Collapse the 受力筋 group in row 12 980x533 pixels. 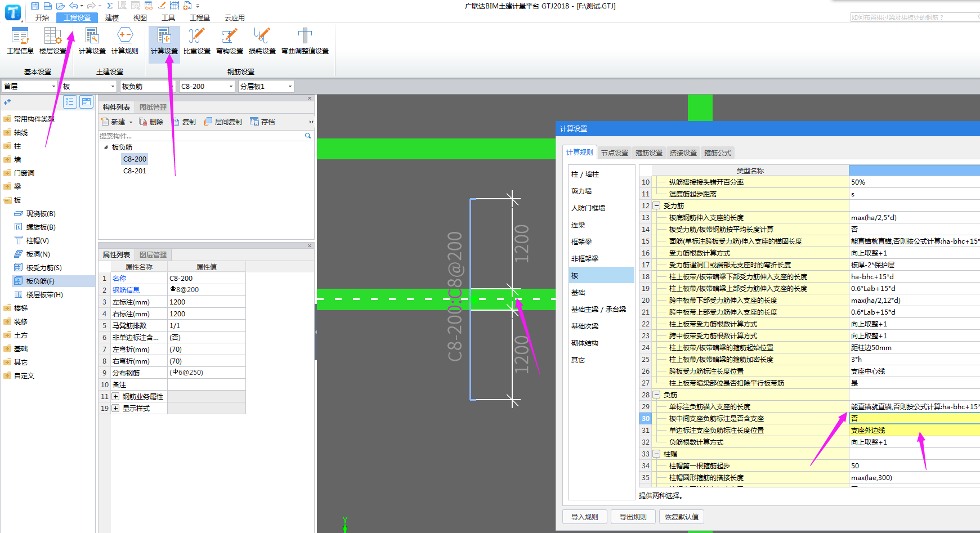pos(656,206)
